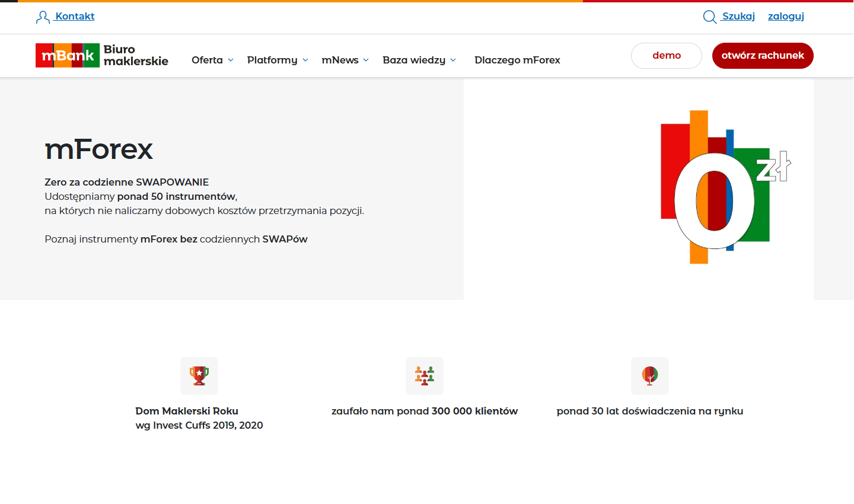The image size is (854, 504).
Task: Click the demo button
Action: [x=667, y=56]
